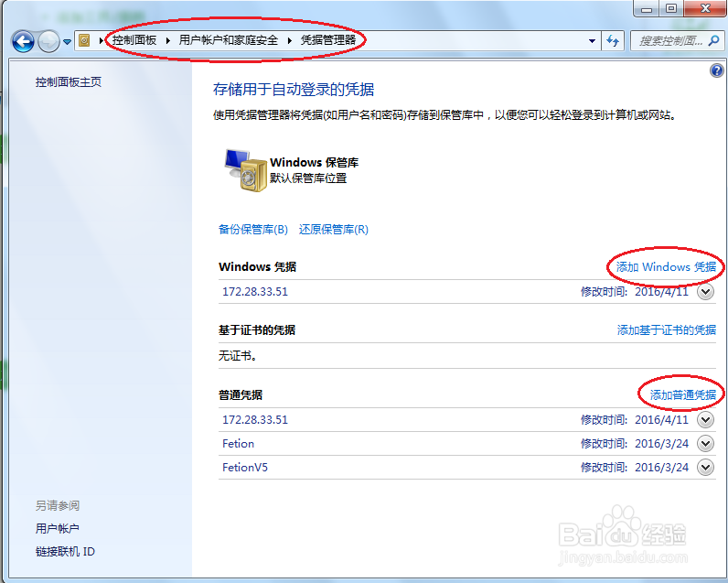Viewport: 728px width, 583px height.
Task: Click the 无证书。 text
Action: (x=238, y=356)
